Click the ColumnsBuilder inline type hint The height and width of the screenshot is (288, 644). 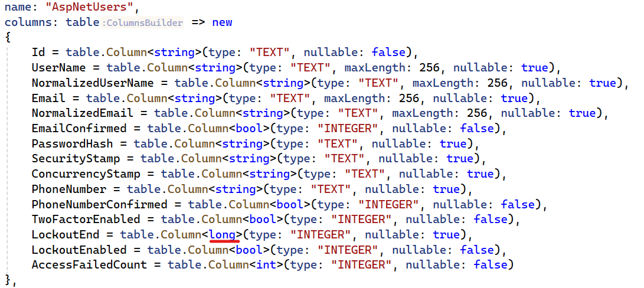(x=142, y=23)
